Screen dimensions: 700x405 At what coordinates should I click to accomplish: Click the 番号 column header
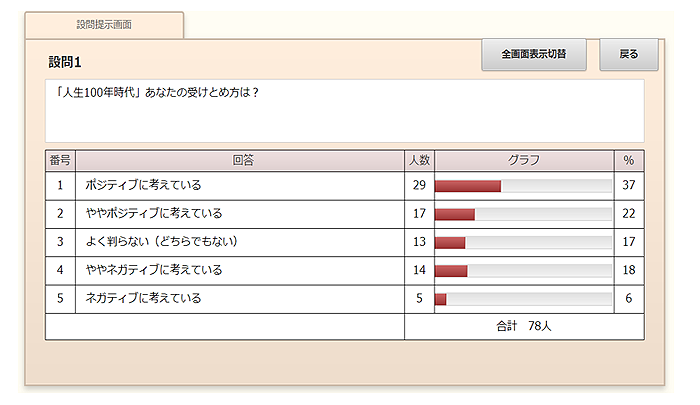[x=60, y=160]
